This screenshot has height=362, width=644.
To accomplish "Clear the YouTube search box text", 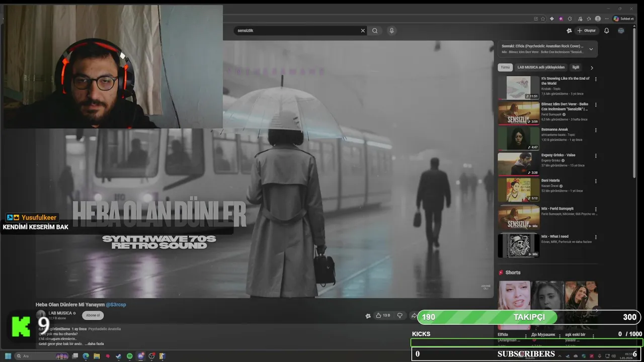I will (363, 31).
